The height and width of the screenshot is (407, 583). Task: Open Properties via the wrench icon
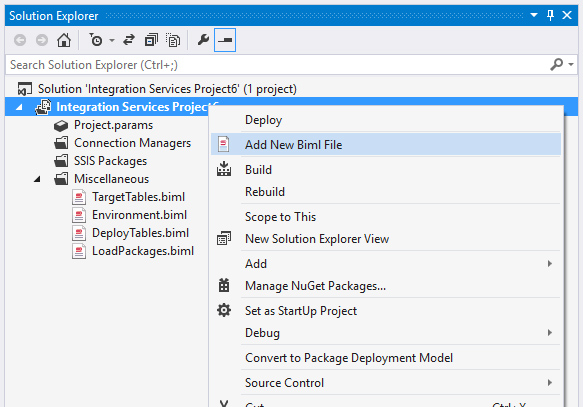tap(203, 40)
